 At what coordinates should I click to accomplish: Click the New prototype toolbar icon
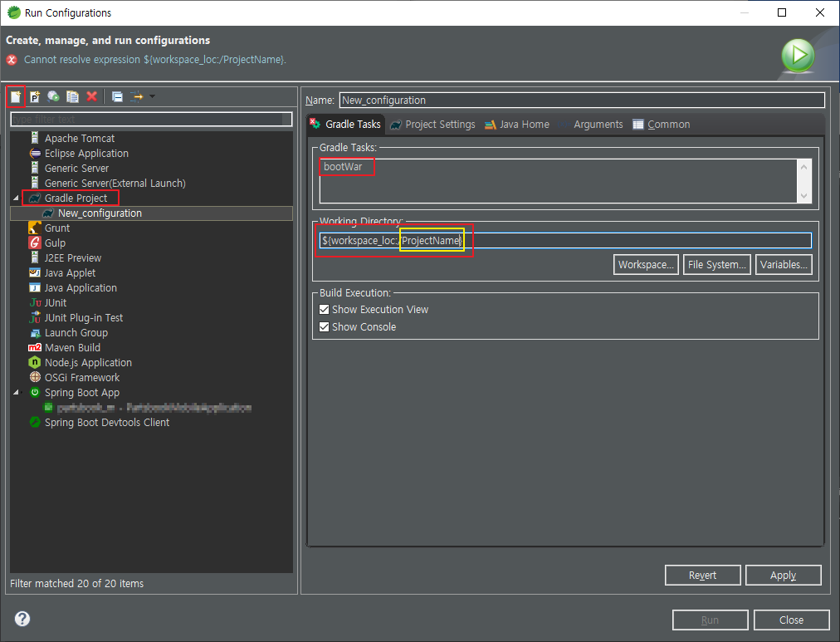tap(35, 96)
